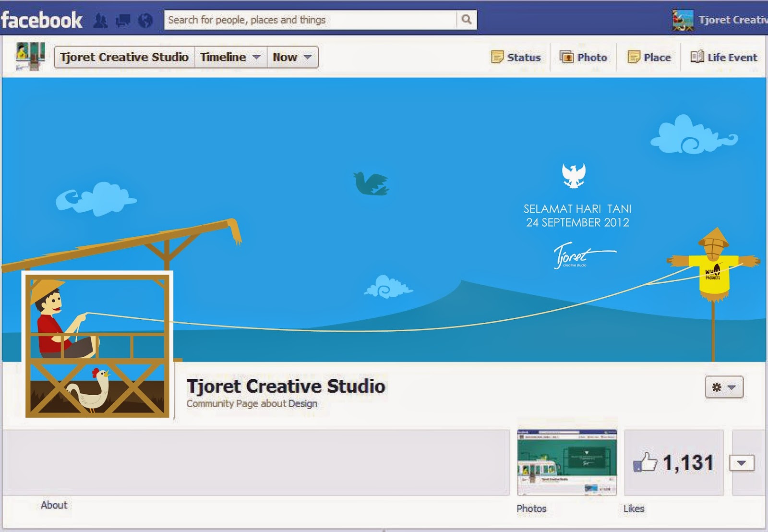The height and width of the screenshot is (532, 768).
Task: Click the small page thumbnail beside page name
Action: [30, 56]
